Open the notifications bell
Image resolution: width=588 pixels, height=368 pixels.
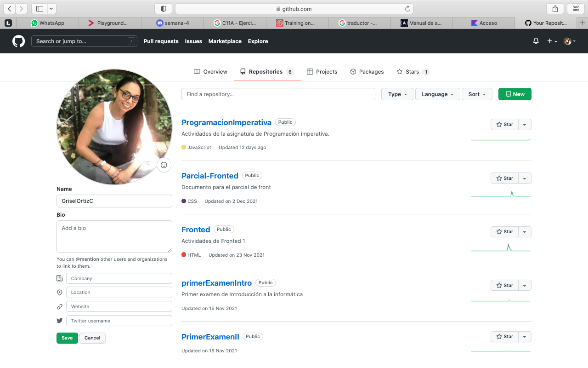[x=536, y=41]
